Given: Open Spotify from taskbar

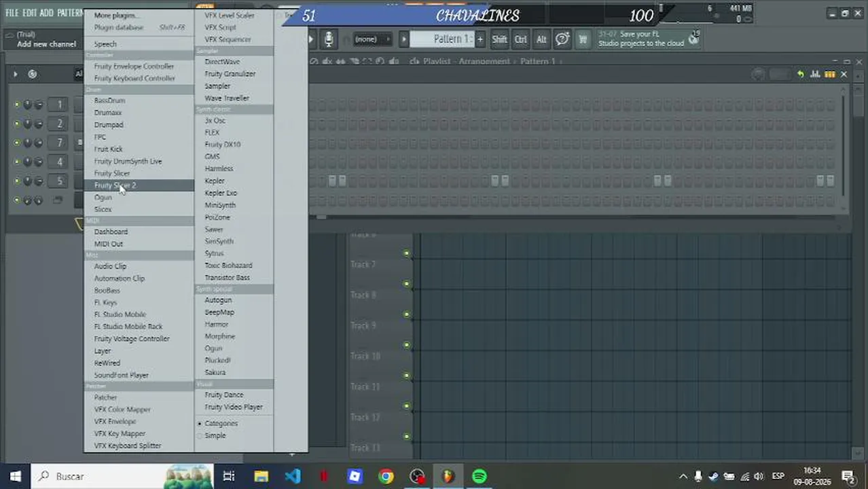Looking at the screenshot, I should pyautogui.click(x=480, y=476).
